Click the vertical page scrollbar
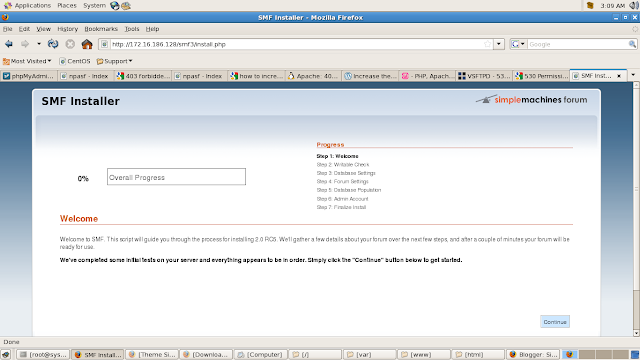The height and width of the screenshot is (360, 640). [x=636, y=209]
